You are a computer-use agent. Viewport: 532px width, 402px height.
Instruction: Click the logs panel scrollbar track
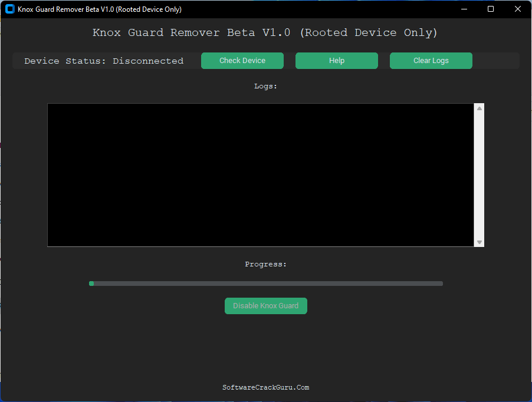coord(478,177)
